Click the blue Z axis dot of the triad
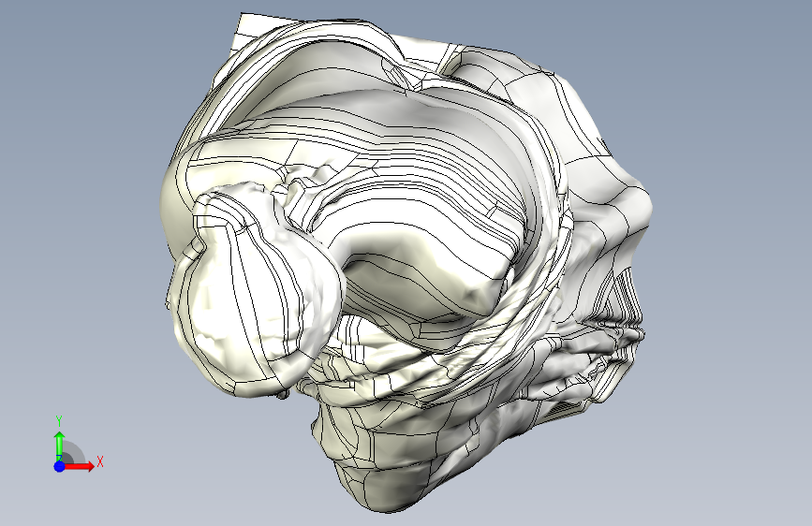 [60, 466]
